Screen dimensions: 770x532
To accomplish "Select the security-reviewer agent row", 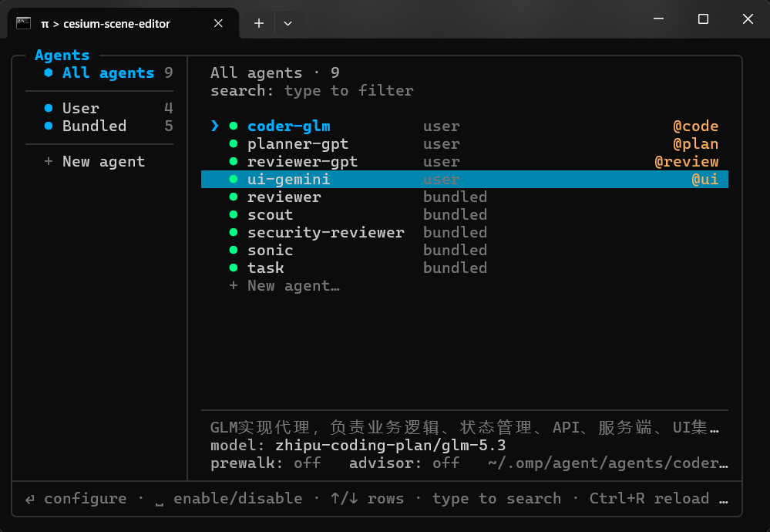I will point(465,232).
